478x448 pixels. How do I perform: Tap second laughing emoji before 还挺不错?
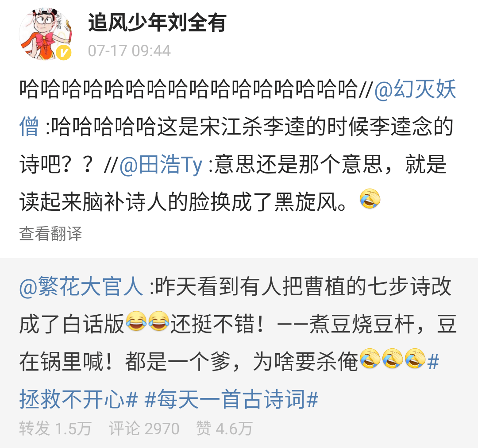159,321
